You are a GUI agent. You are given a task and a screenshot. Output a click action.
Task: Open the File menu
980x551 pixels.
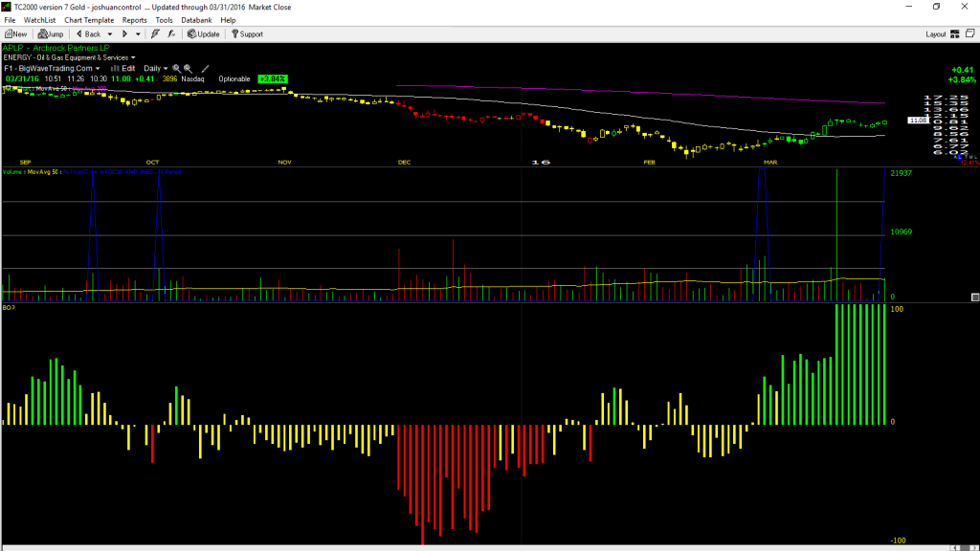[x=10, y=20]
